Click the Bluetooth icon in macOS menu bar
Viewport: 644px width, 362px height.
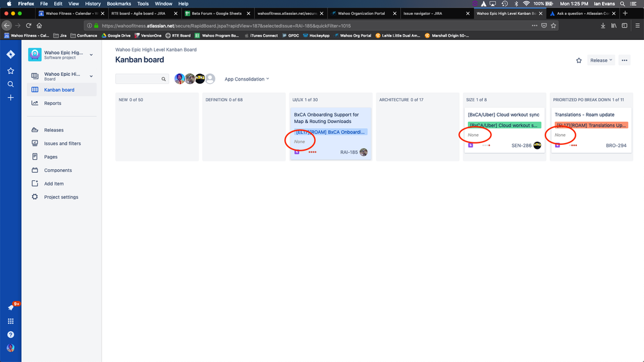(516, 4)
